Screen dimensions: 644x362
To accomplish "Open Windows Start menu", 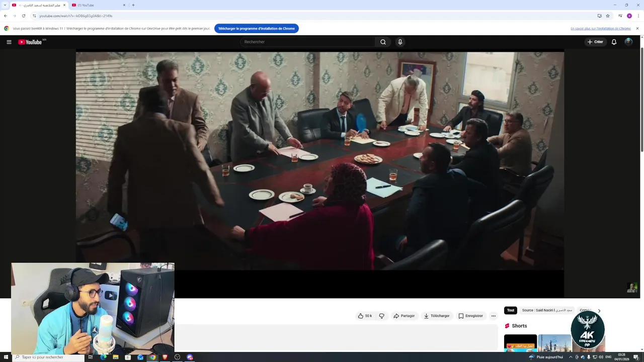I will coord(6,357).
